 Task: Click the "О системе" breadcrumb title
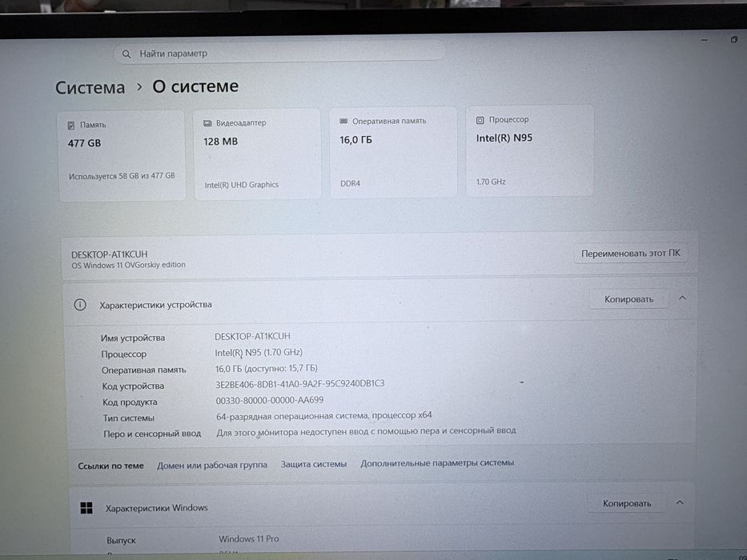[x=195, y=86]
